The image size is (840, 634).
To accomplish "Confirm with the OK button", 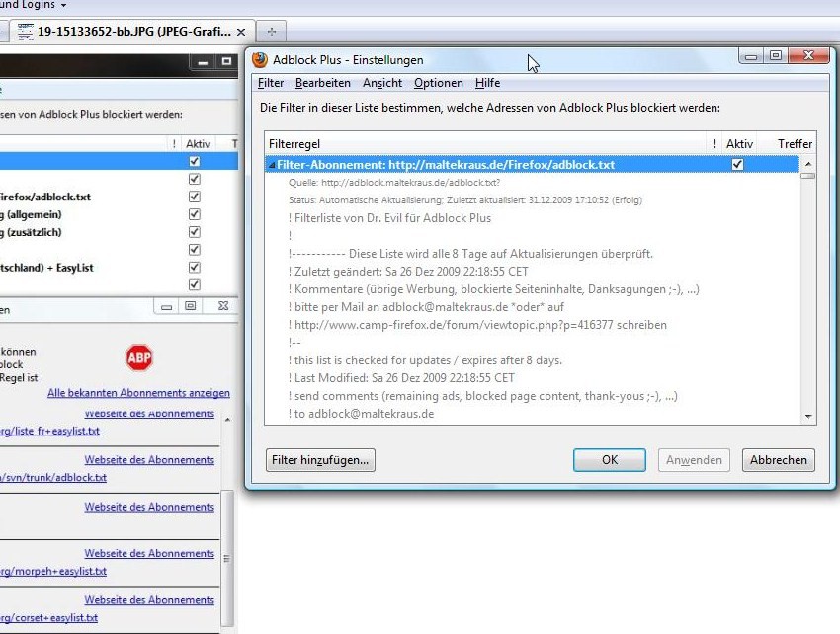I will point(610,460).
